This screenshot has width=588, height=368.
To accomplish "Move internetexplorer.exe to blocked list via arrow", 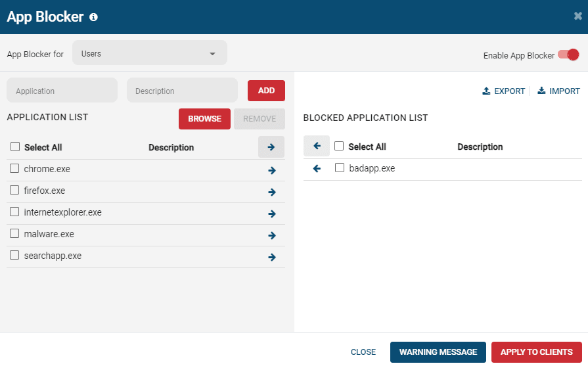I will pos(271,214).
